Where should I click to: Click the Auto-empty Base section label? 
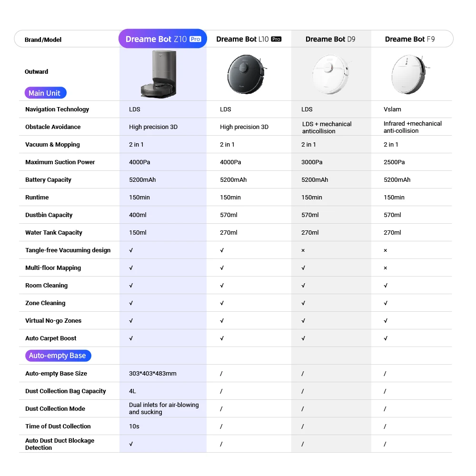(x=57, y=356)
